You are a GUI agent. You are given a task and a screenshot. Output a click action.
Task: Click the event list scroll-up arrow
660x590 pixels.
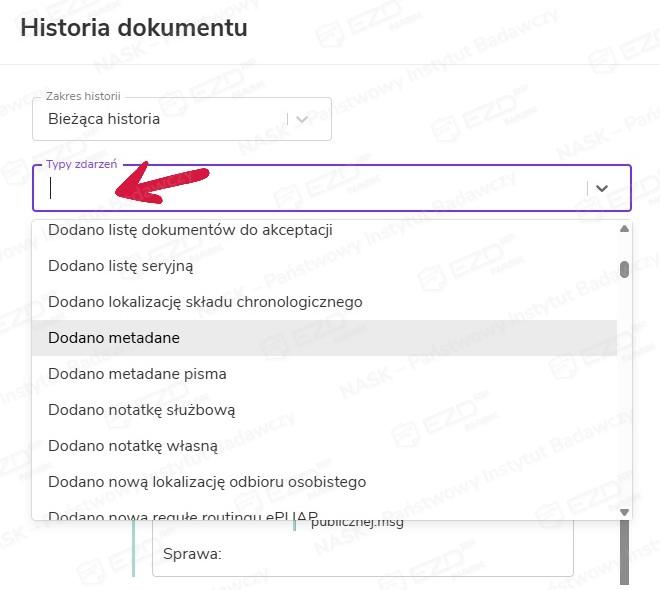625,229
